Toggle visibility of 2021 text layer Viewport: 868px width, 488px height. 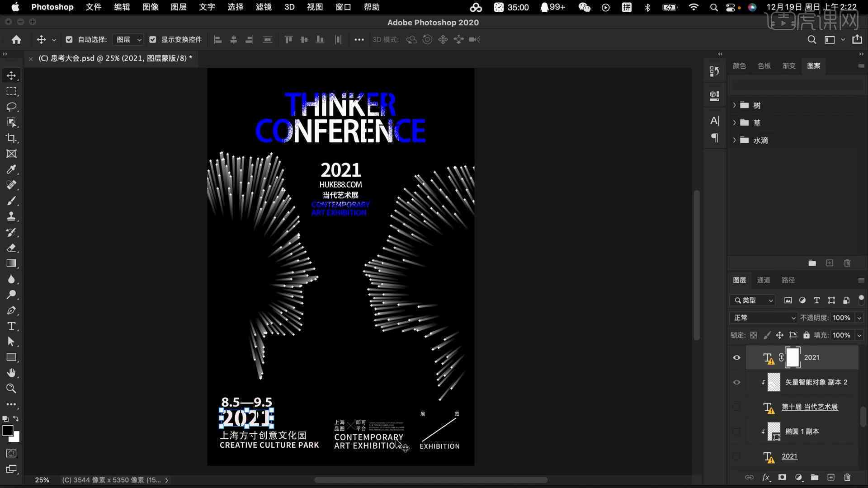point(737,357)
